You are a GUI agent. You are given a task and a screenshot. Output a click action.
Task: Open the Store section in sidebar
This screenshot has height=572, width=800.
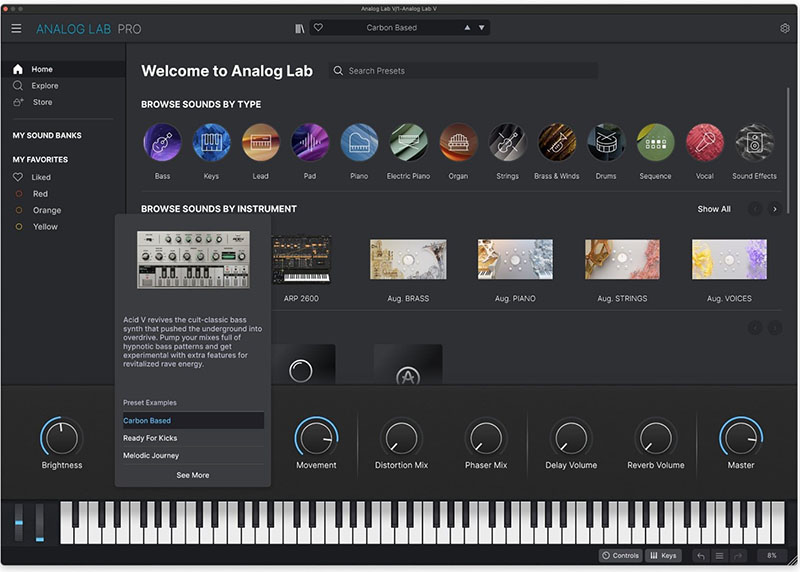click(42, 102)
